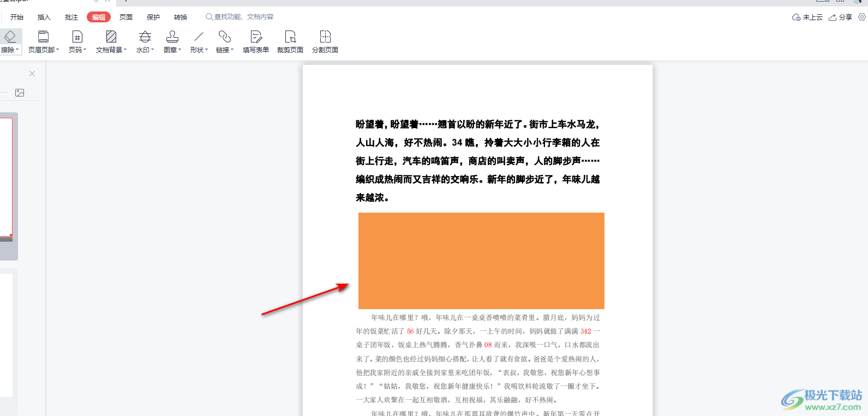Click the settings gear icon at top right
The image size is (868, 416).
tap(862, 17)
